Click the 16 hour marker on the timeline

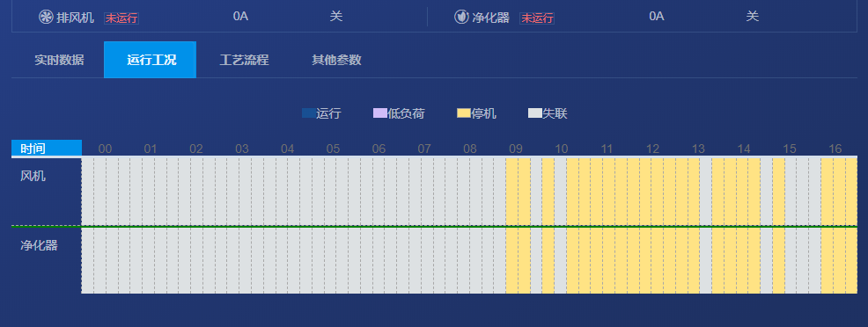coord(835,149)
